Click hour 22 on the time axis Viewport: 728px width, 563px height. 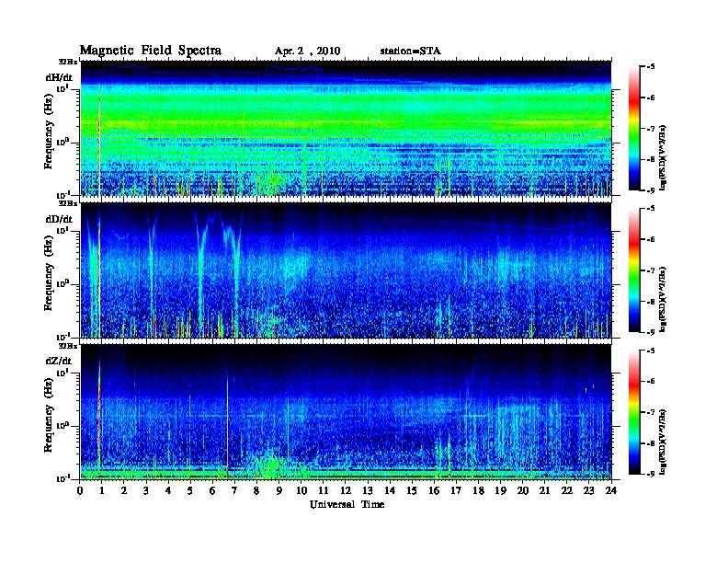tap(567, 490)
